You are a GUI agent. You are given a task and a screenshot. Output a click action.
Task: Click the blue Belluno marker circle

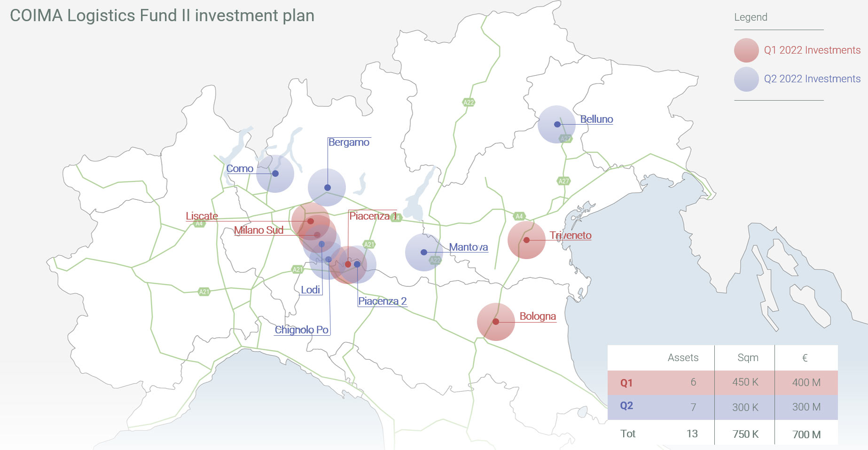click(x=557, y=125)
